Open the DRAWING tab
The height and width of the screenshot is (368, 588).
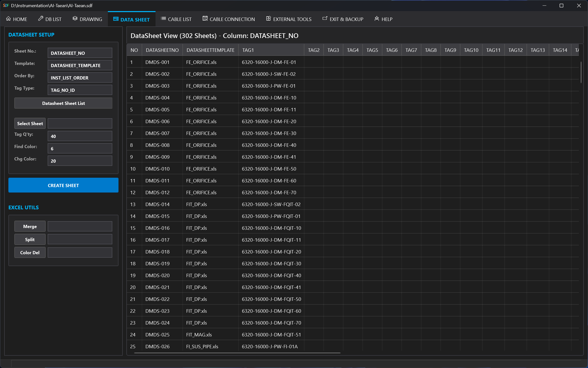pos(87,19)
